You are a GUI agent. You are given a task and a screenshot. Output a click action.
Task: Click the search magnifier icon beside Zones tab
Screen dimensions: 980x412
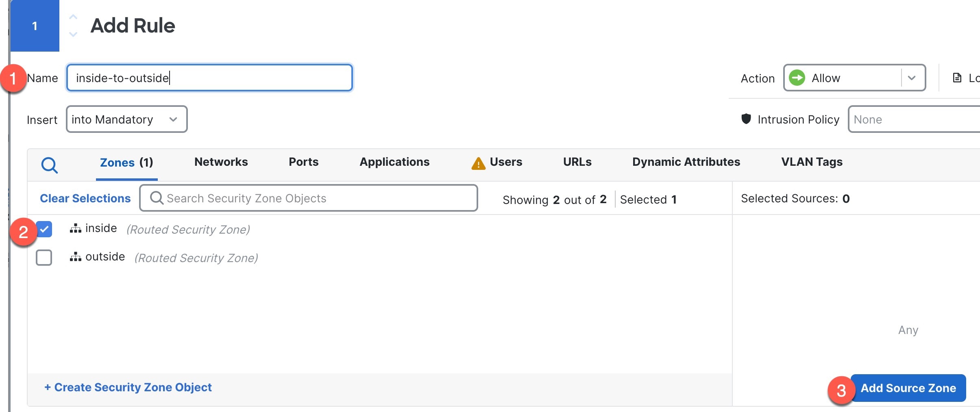coord(50,165)
